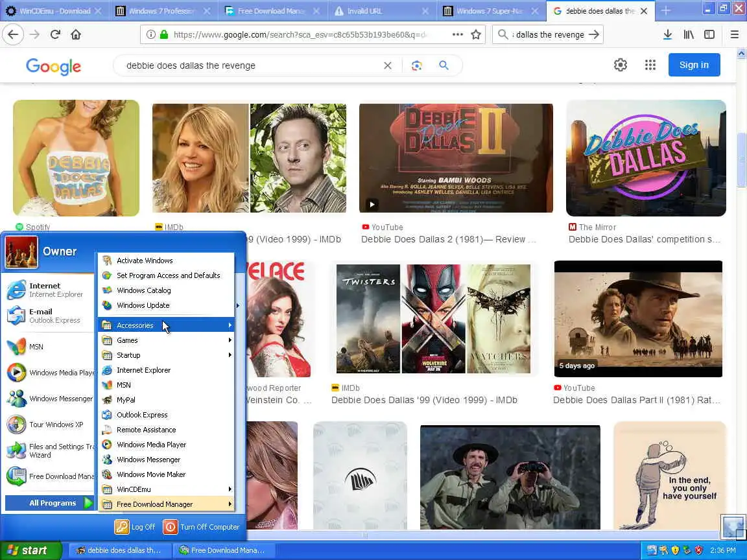Click the Google search magnifier icon
Viewport: 747px width, 560px height.
[x=444, y=65]
